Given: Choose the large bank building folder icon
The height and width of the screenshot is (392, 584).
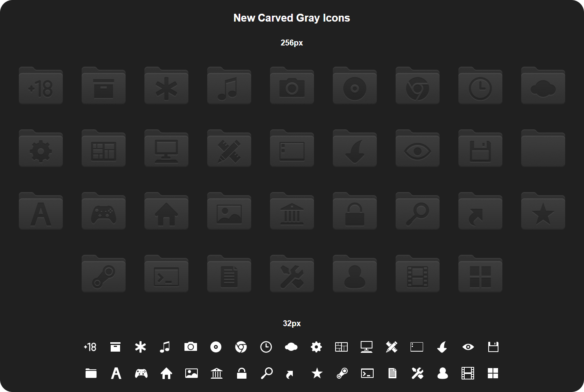Looking at the screenshot, I should [292, 211].
